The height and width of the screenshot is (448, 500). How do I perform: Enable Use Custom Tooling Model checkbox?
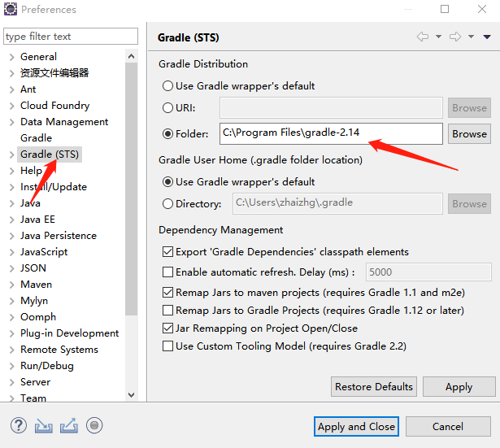167,346
